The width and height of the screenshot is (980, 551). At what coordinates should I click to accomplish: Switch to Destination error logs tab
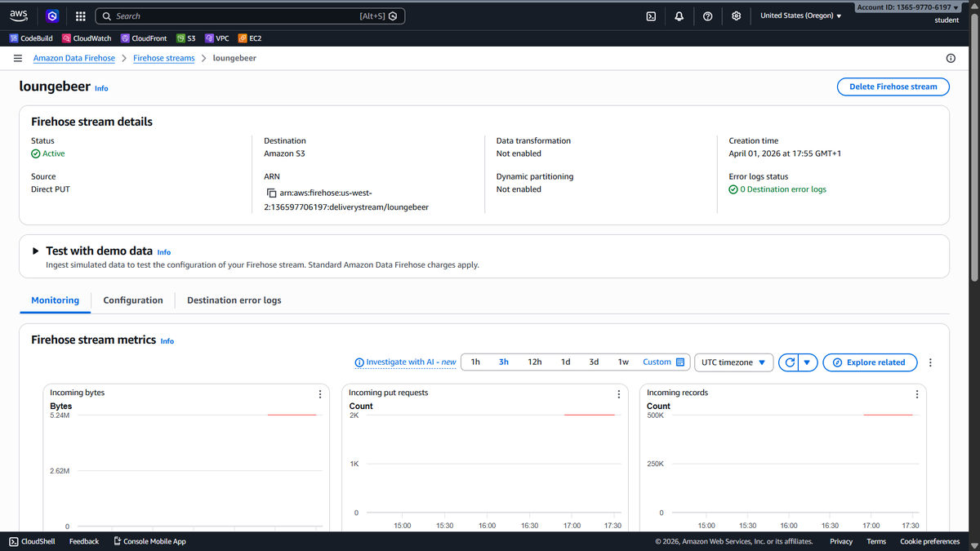234,300
